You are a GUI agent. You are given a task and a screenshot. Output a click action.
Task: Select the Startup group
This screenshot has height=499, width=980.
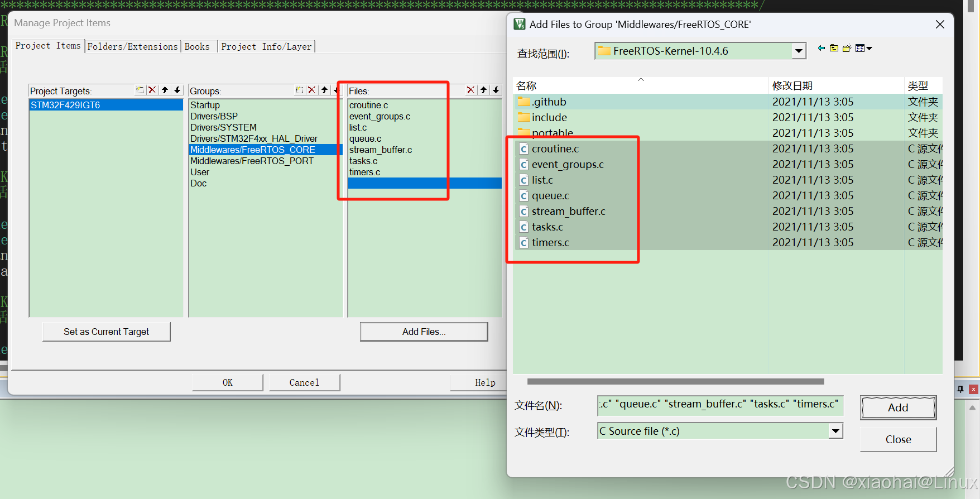pos(205,105)
